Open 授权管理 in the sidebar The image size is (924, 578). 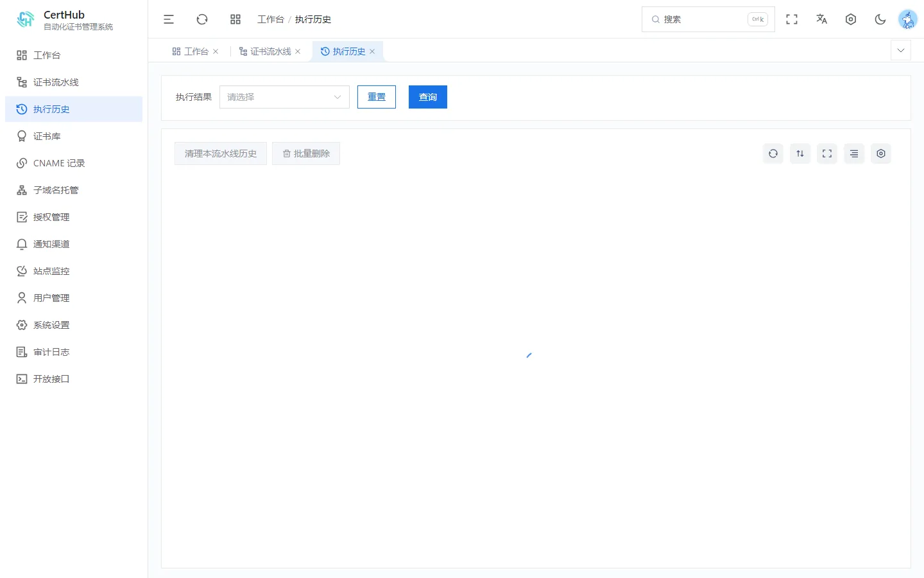coord(74,217)
